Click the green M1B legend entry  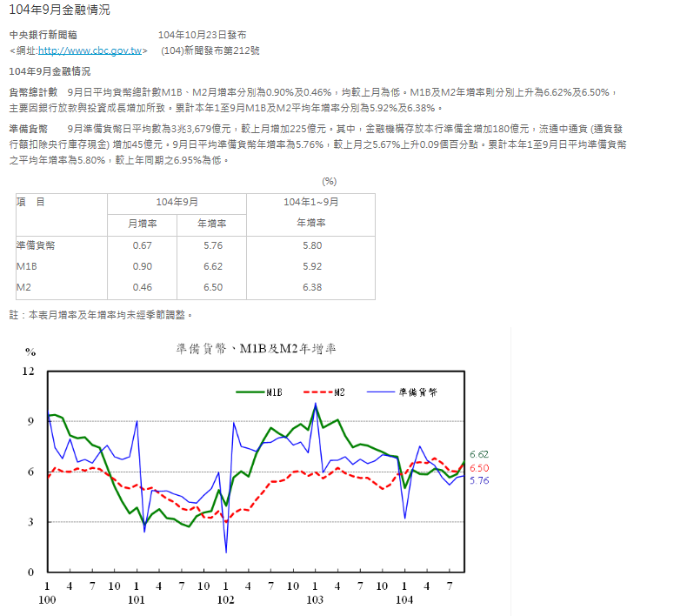click(x=259, y=392)
